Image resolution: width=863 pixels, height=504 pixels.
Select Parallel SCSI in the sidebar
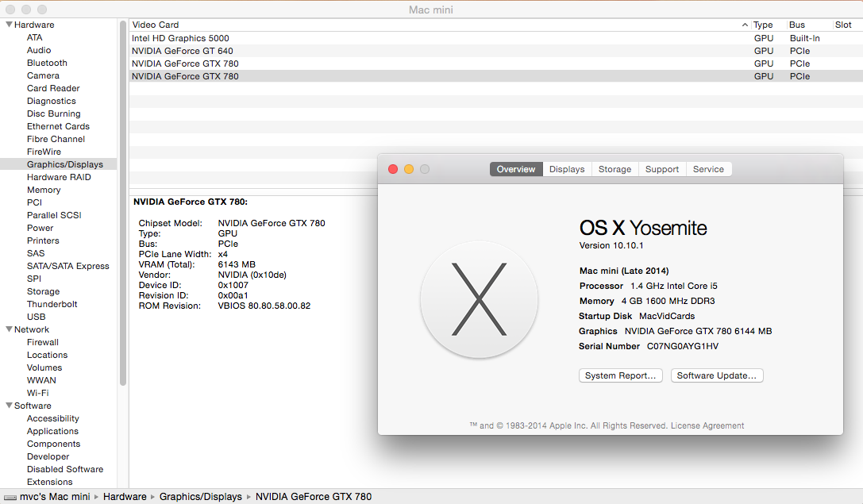tap(54, 214)
